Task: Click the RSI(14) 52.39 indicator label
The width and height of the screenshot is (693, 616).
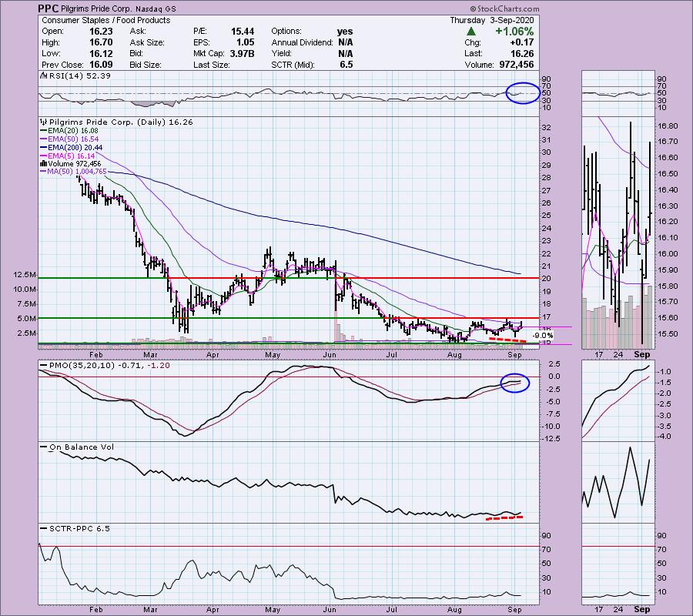Action: [x=80, y=75]
